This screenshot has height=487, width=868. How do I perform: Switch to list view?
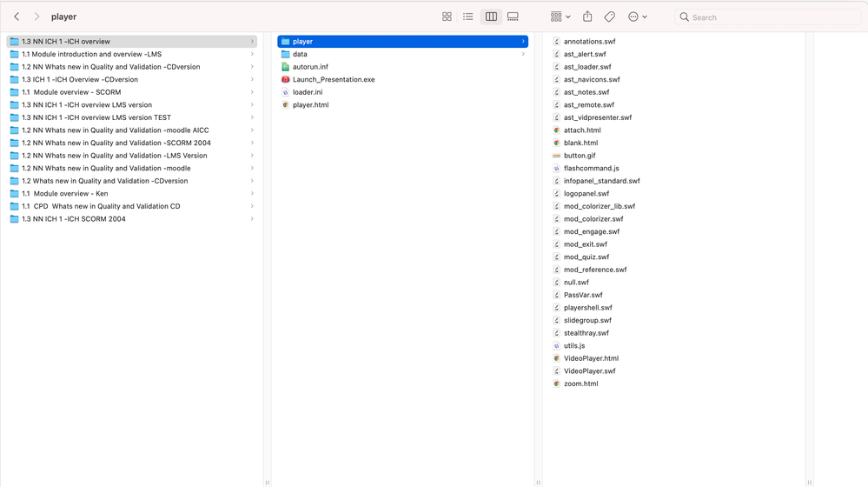point(468,17)
